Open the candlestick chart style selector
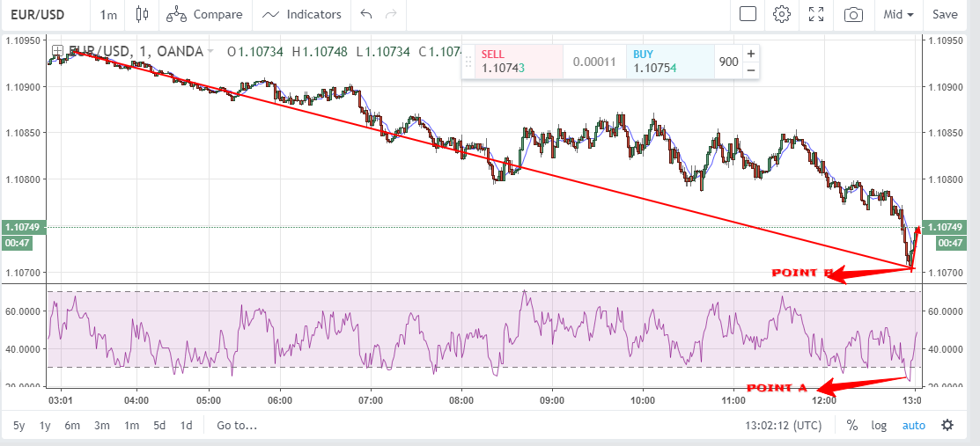This screenshot has width=980, height=446. pos(143,14)
